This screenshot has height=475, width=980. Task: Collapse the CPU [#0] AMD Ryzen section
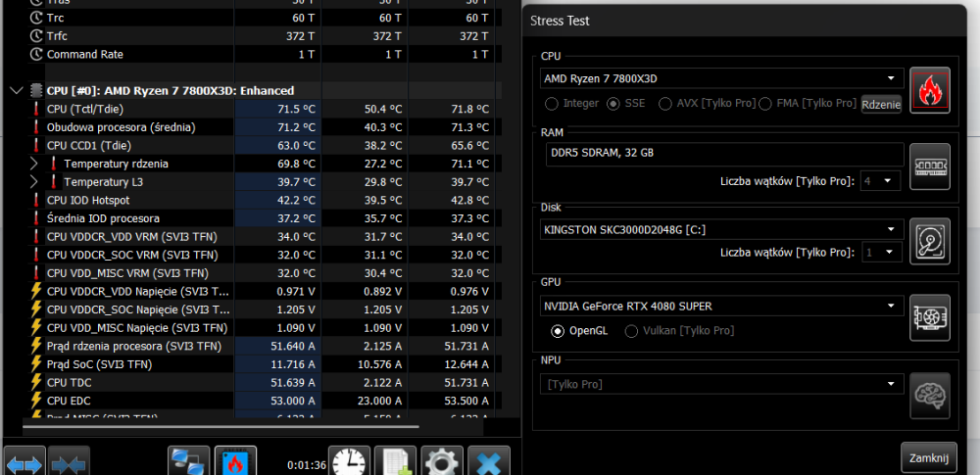coord(17,91)
